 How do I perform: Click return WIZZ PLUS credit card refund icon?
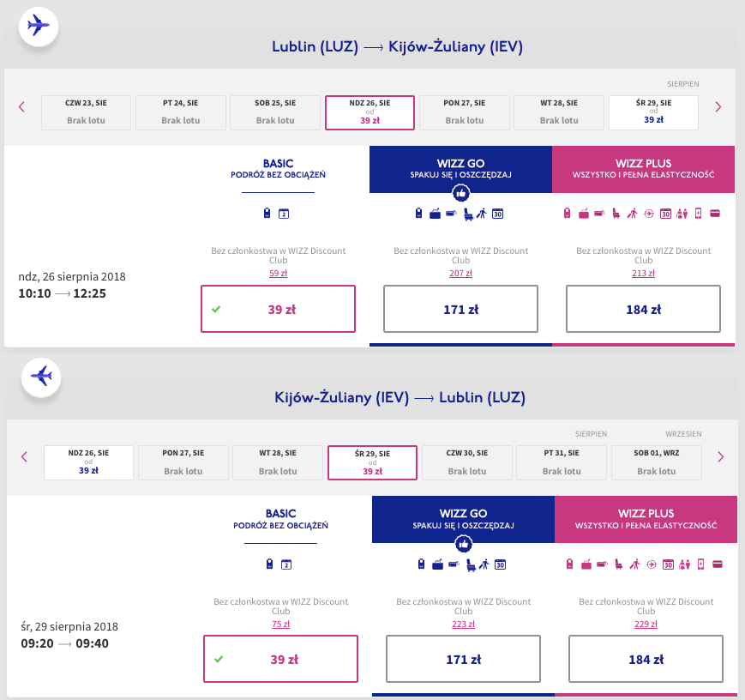(718, 564)
